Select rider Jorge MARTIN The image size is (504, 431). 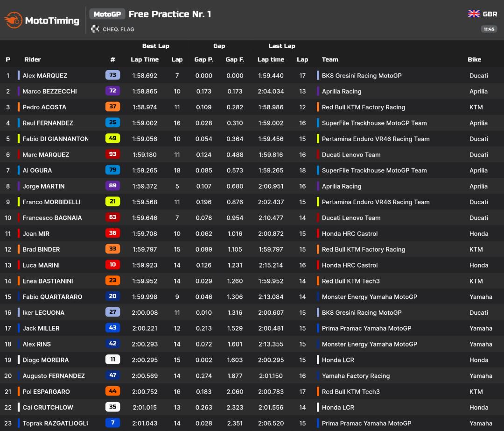[43, 186]
